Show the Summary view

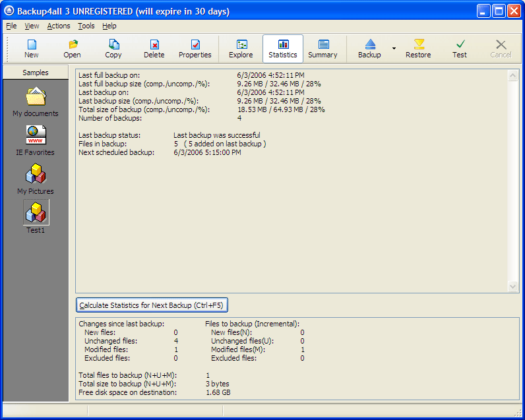323,49
